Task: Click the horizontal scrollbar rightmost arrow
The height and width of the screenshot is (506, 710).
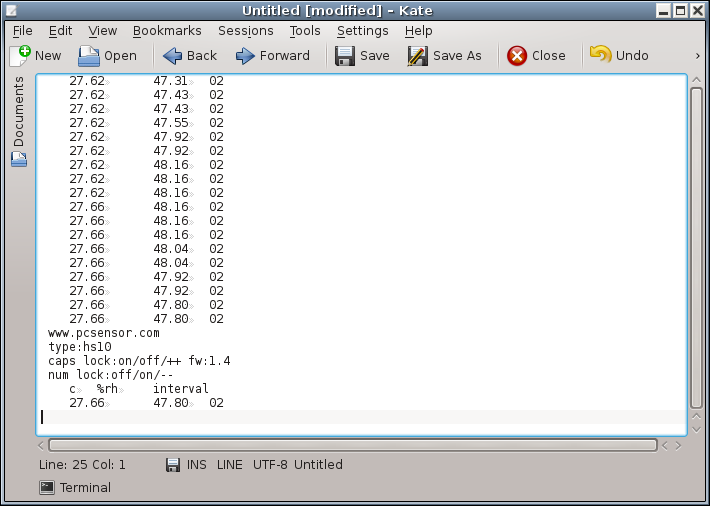Action: tap(678, 446)
